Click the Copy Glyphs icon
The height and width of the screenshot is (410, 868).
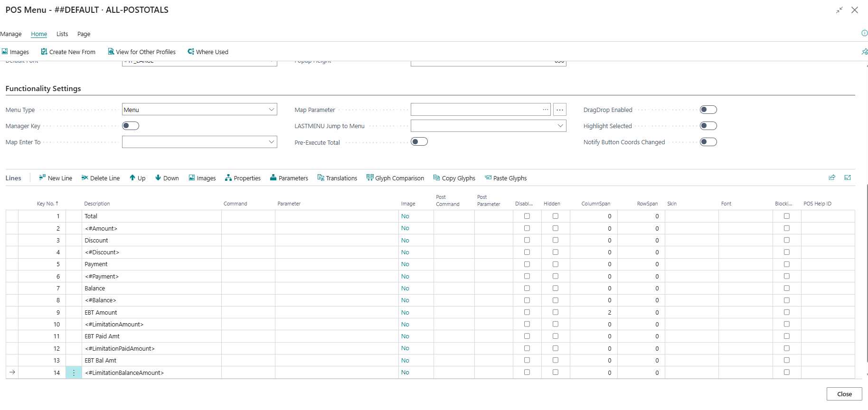click(x=436, y=178)
